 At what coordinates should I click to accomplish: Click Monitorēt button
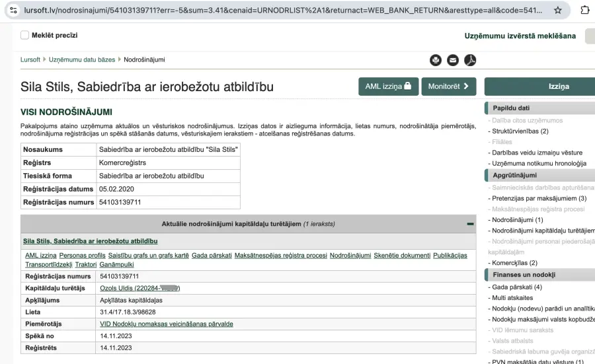(448, 87)
